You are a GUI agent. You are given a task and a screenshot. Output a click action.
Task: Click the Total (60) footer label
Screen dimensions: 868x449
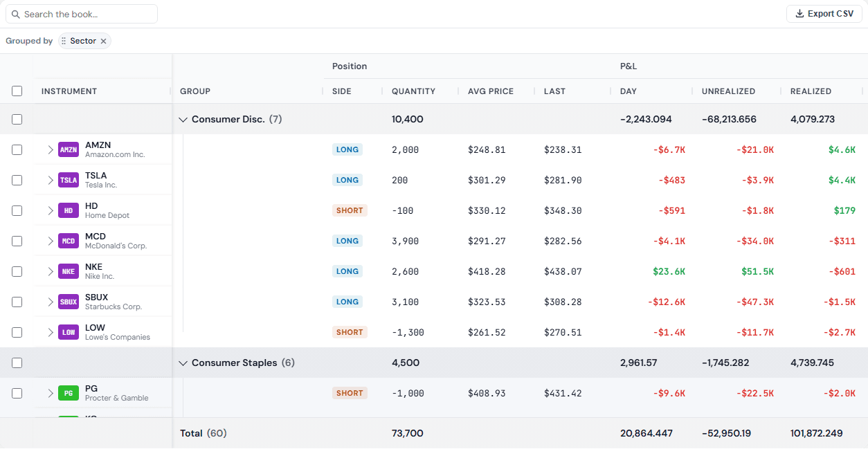point(204,433)
